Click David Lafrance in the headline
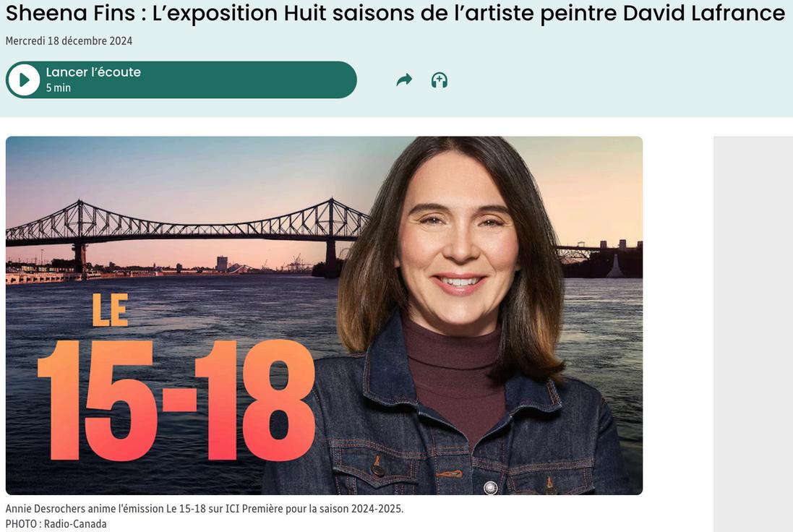793x532 pixels. pyautogui.click(x=704, y=13)
